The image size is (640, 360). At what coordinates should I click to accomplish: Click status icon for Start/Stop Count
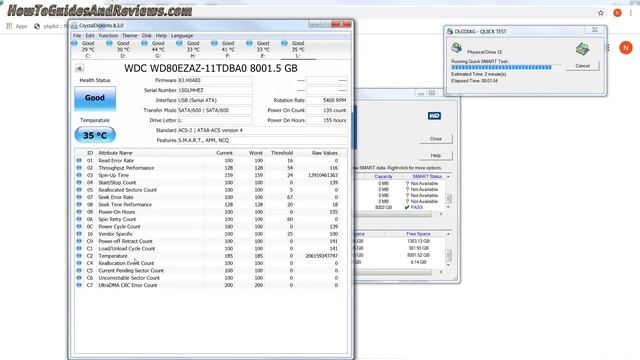tap(79, 182)
